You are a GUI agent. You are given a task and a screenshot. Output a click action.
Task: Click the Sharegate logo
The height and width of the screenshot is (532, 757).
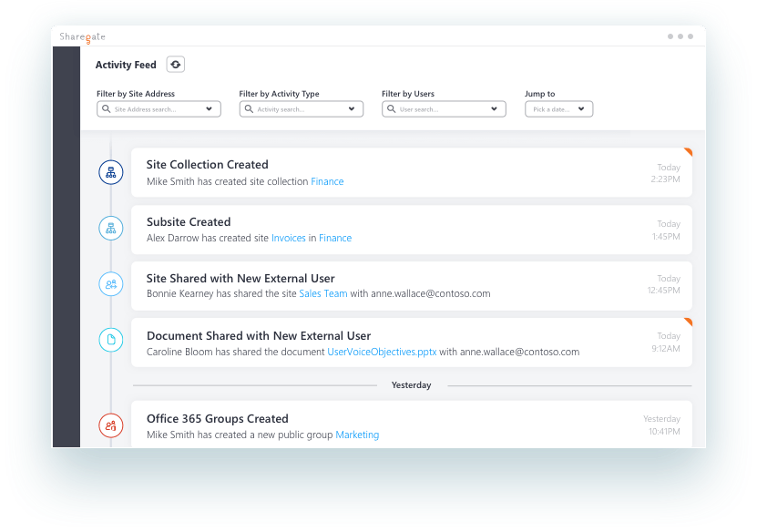(x=83, y=36)
